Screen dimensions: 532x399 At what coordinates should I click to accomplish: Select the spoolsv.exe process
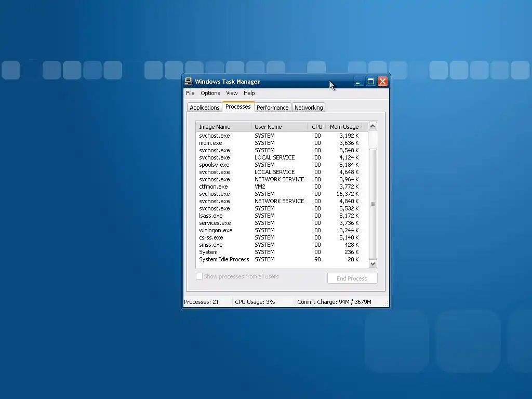[282, 165]
